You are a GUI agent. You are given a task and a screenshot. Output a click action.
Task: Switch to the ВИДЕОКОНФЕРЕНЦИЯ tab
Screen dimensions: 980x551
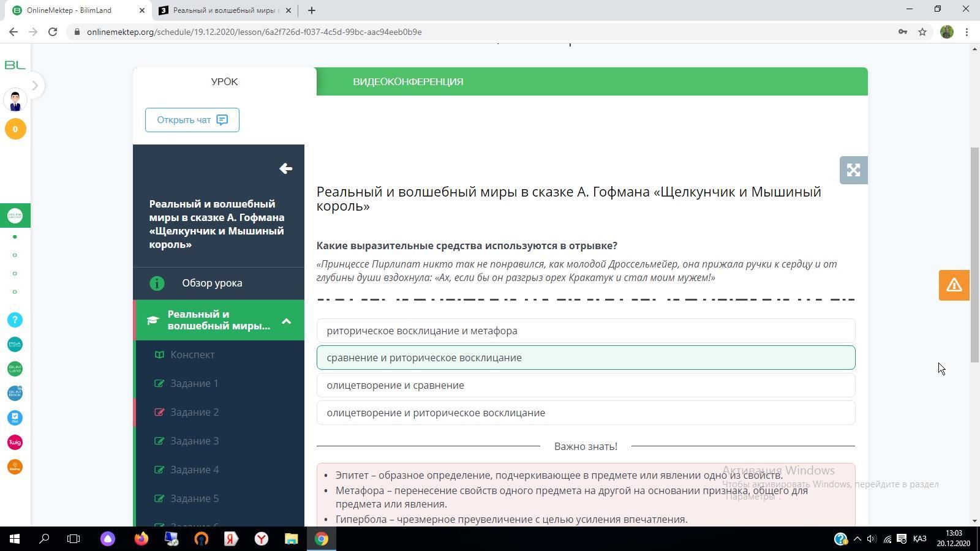coord(408,81)
